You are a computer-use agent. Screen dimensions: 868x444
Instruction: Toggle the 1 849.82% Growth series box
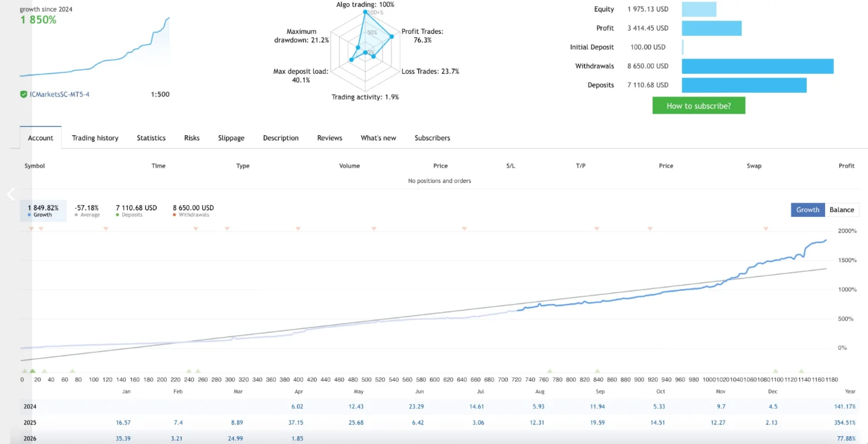click(x=43, y=211)
